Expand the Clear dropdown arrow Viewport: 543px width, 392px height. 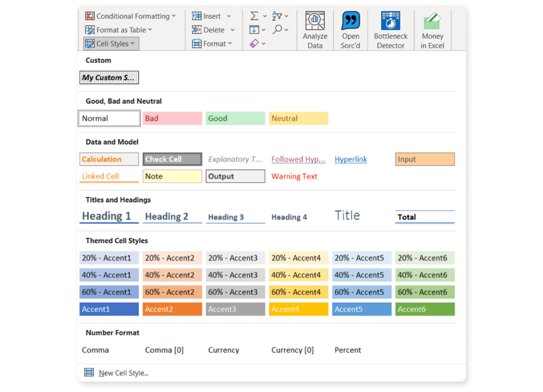point(264,44)
